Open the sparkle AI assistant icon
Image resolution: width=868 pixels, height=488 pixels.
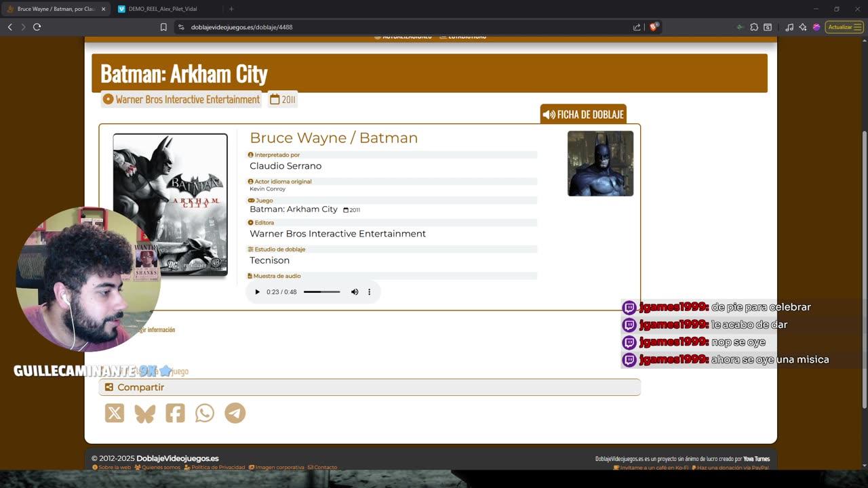point(803,27)
